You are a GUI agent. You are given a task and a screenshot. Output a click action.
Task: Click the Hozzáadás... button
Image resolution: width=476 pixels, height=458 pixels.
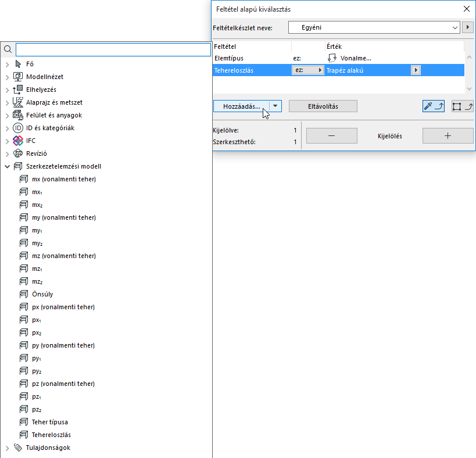241,106
